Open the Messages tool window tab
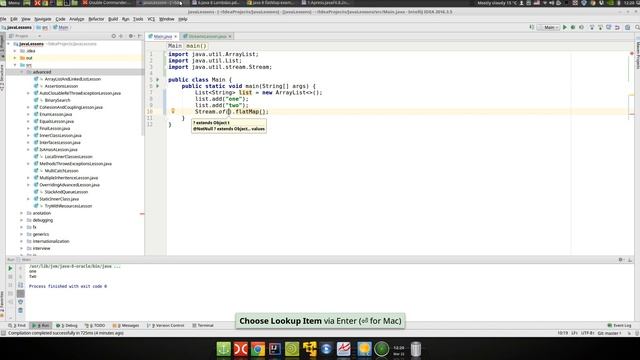The image size is (640, 360). tap(126, 325)
